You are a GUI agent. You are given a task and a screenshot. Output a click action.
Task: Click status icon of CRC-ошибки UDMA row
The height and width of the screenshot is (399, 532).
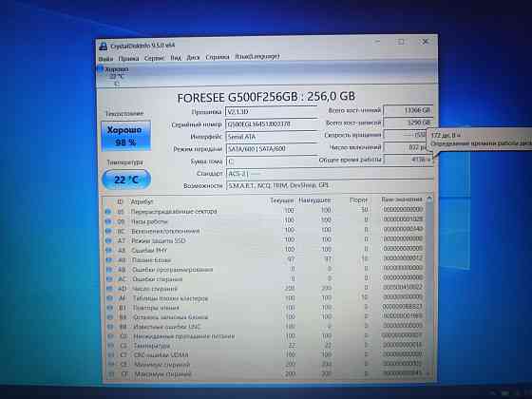click(111, 355)
